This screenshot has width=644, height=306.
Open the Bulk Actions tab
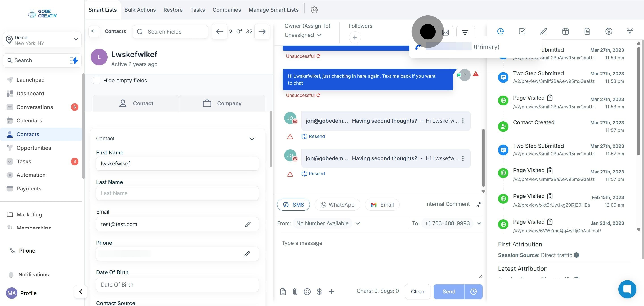click(140, 10)
